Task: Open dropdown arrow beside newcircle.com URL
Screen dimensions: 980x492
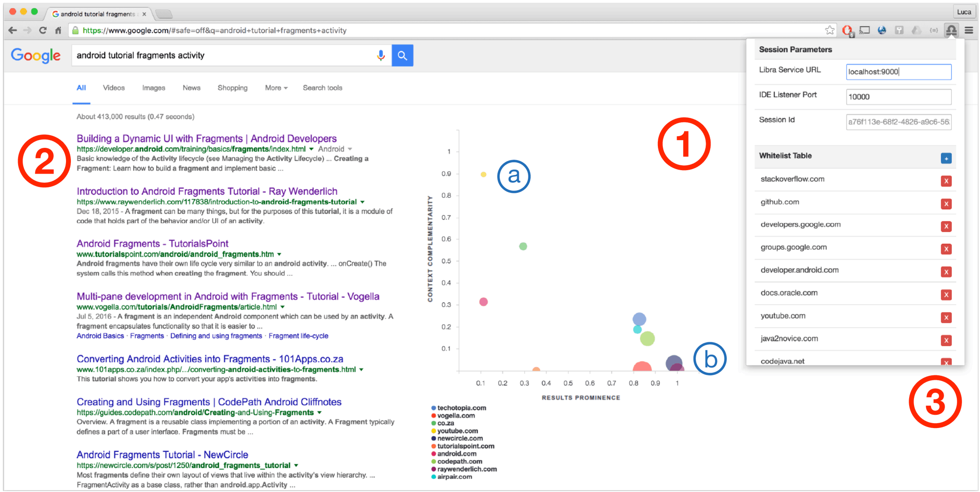Action: click(x=296, y=466)
